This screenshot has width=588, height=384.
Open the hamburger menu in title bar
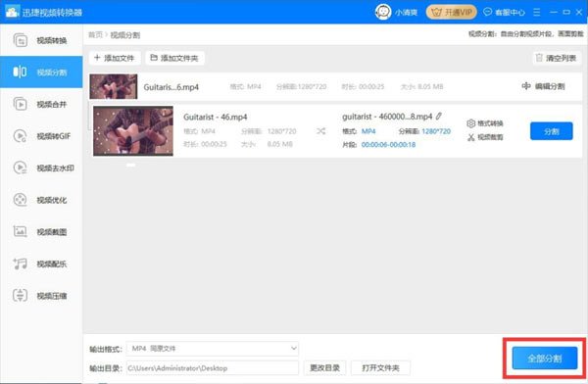537,12
